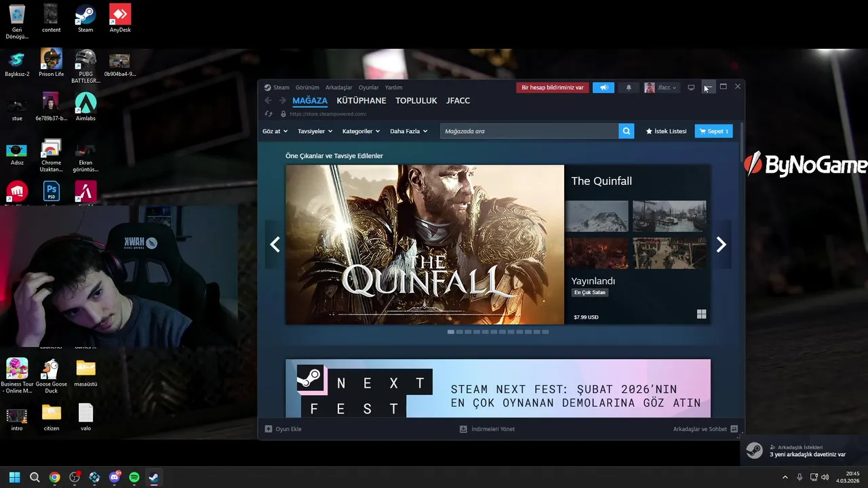
Task: Select the Chrome Uzaktan desktop shortcut
Action: (x=52, y=156)
